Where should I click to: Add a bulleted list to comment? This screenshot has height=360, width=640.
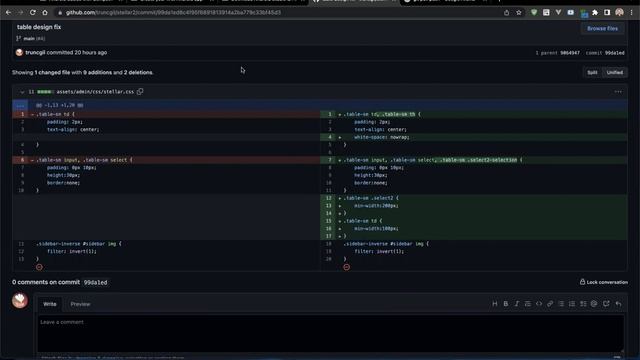561,304
